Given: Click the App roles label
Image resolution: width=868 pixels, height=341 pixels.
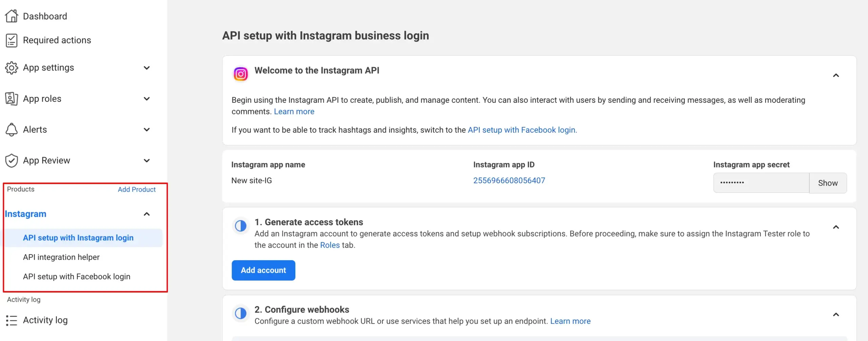Looking at the screenshot, I should point(42,99).
